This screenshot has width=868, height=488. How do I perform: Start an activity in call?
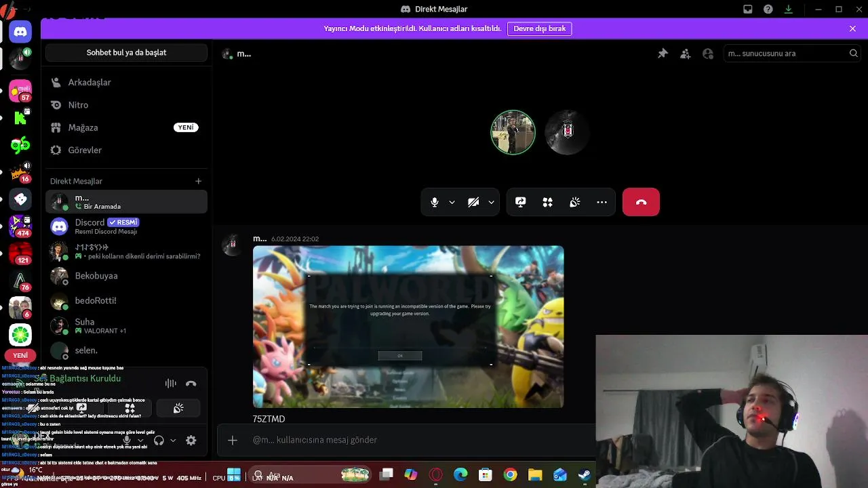pos(547,202)
